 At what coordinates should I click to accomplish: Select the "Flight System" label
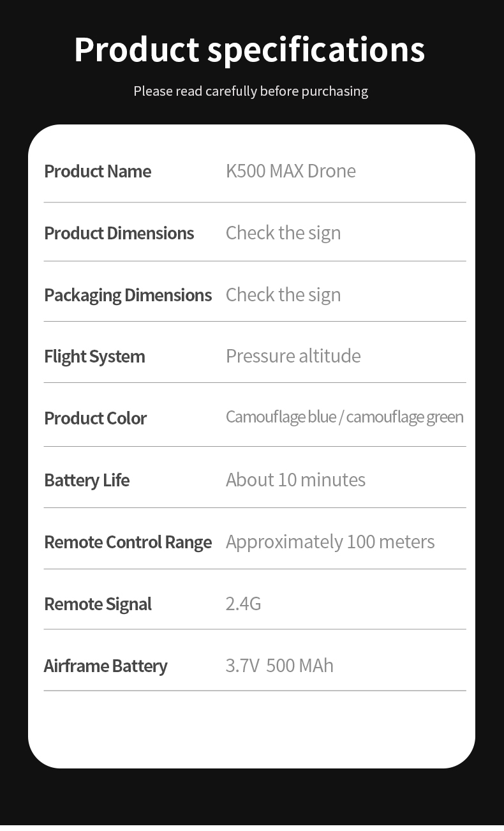click(x=94, y=356)
